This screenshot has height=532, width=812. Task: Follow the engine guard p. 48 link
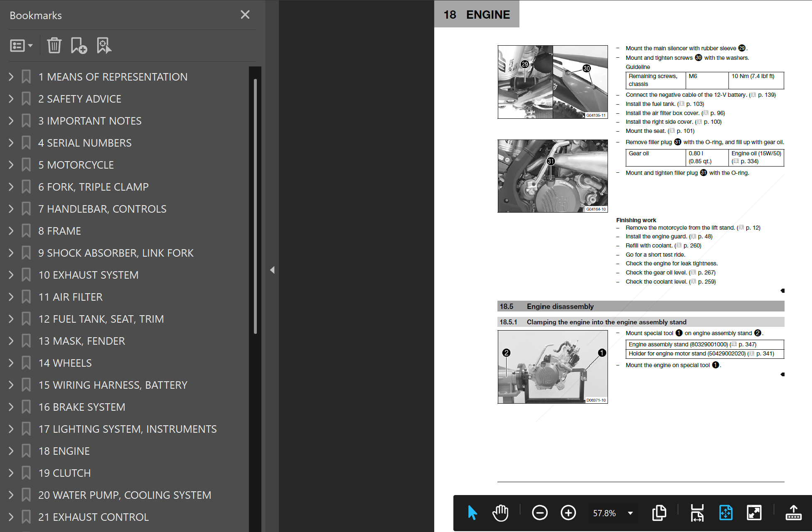tap(701, 236)
